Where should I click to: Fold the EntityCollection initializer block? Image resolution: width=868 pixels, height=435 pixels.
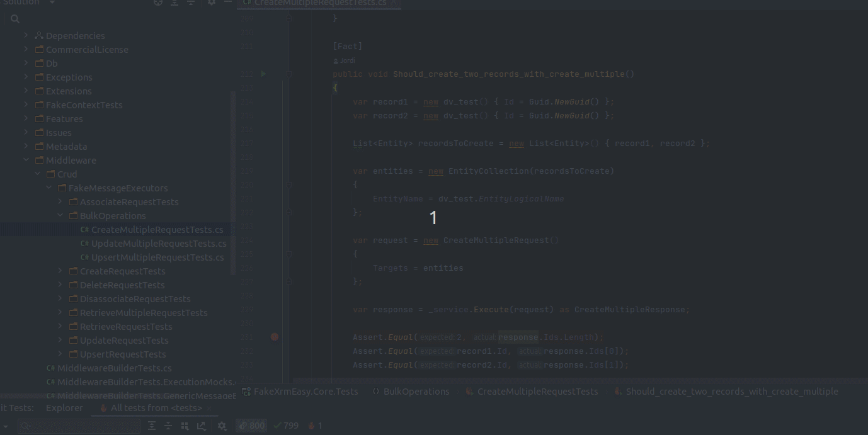pyautogui.click(x=289, y=184)
